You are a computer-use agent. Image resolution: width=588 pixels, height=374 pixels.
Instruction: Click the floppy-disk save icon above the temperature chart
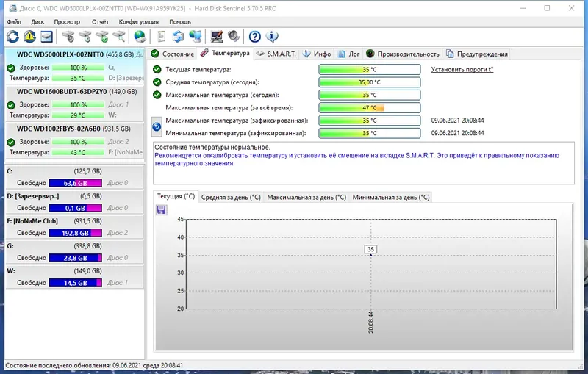161,210
